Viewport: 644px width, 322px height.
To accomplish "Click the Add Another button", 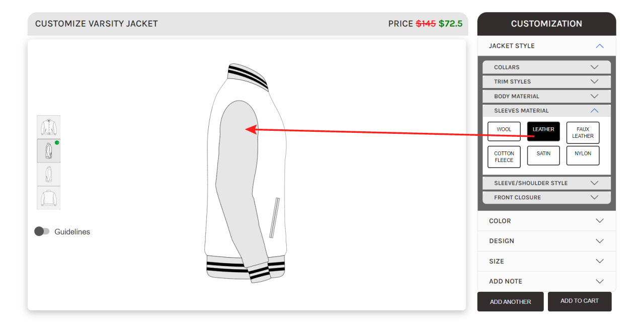I will click(x=510, y=302).
